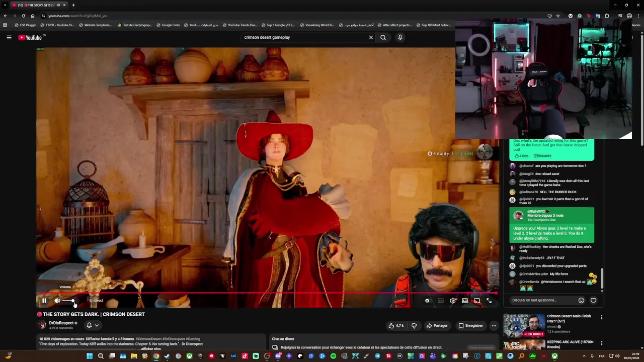The height and width of the screenshot is (362, 644).
Task: Toggle the autoplay switch in player
Action: tap(427, 301)
